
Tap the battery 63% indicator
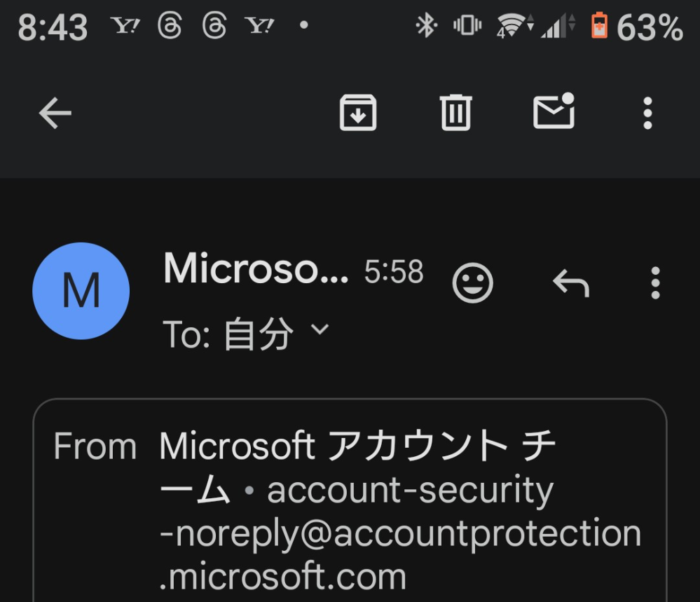tap(637, 27)
